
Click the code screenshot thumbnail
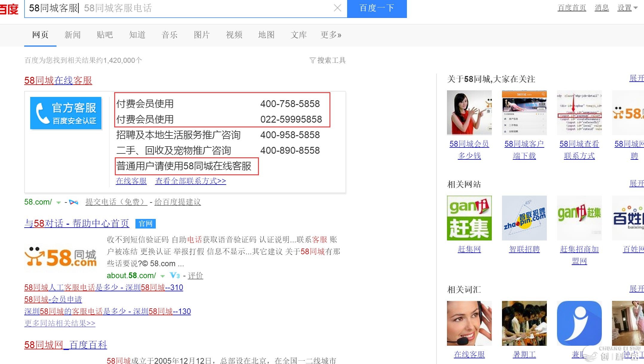pos(579,112)
